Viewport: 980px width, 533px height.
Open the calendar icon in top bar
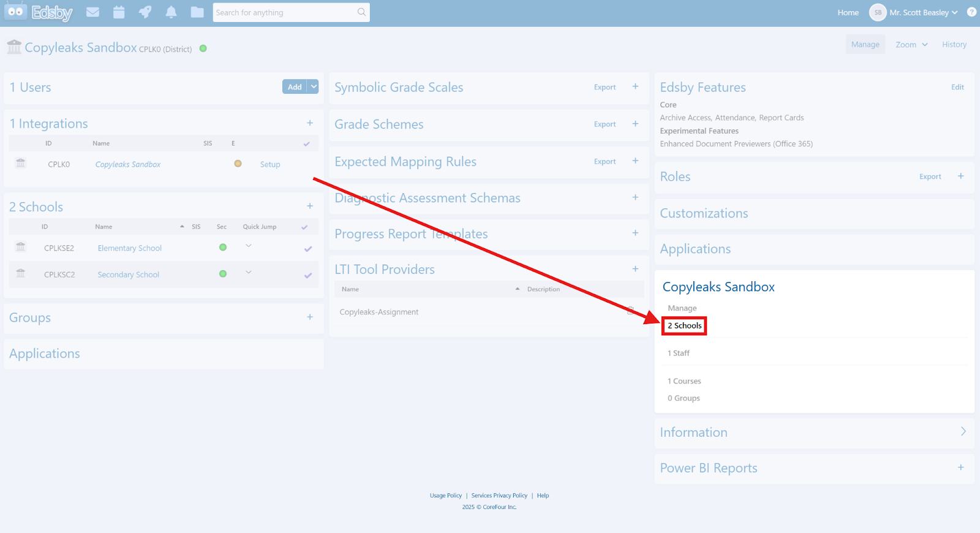(x=119, y=12)
